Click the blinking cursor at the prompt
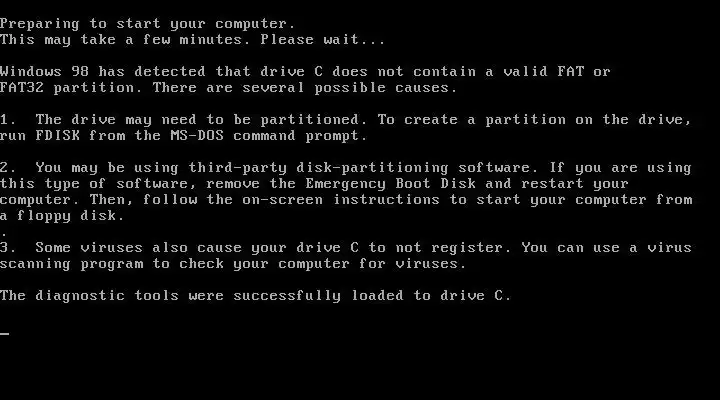The width and height of the screenshot is (720, 400). click(x=5, y=333)
